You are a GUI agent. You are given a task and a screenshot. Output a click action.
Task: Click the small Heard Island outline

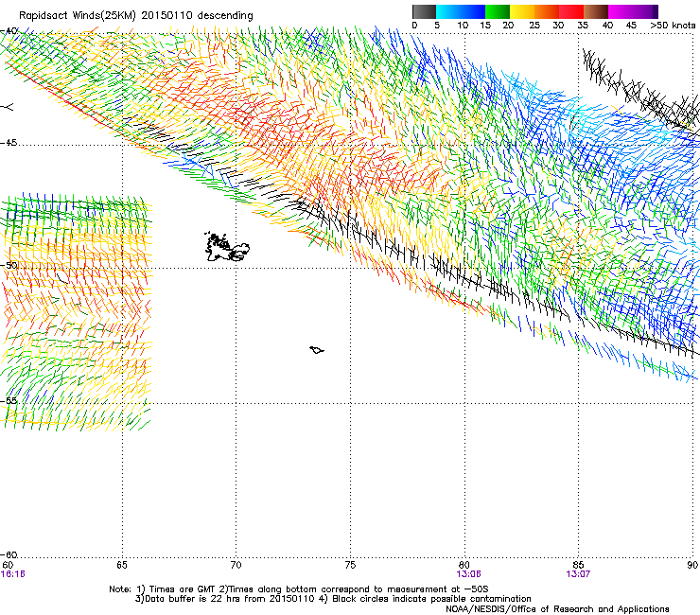point(317,350)
